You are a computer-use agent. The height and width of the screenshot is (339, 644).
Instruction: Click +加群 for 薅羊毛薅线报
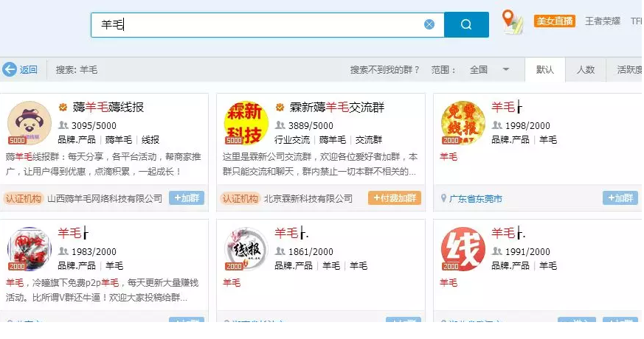click(187, 198)
